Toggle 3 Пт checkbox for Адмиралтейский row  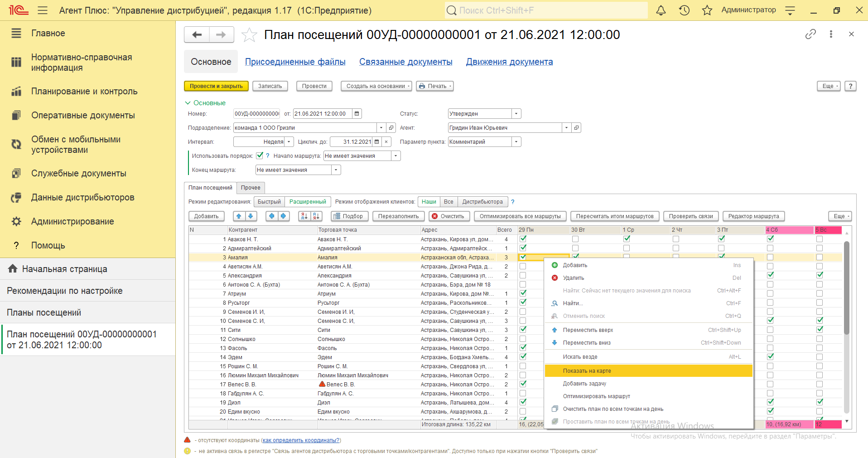click(721, 248)
